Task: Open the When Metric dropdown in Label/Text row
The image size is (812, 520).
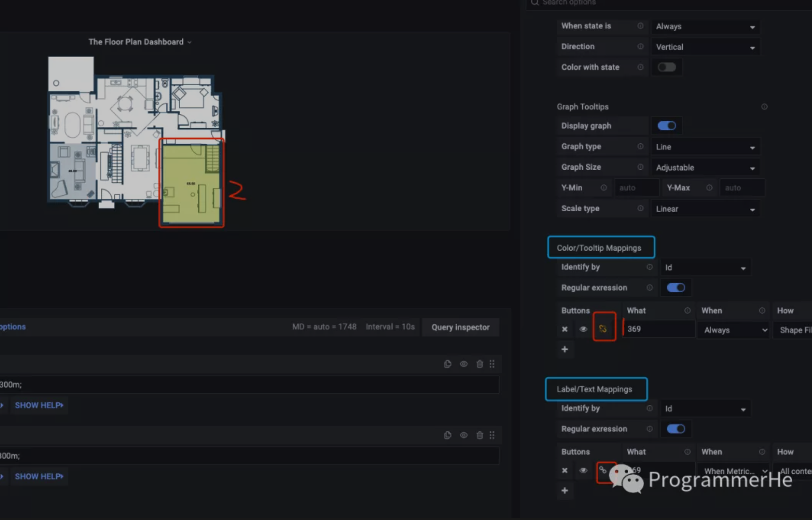Action: point(733,471)
